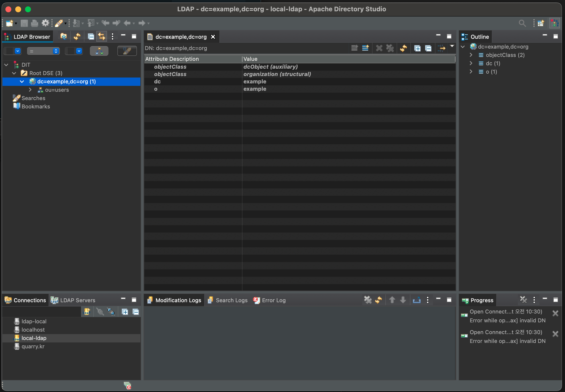Click the new search pencil toolbar icon
The image size is (565, 392).
(59, 23)
